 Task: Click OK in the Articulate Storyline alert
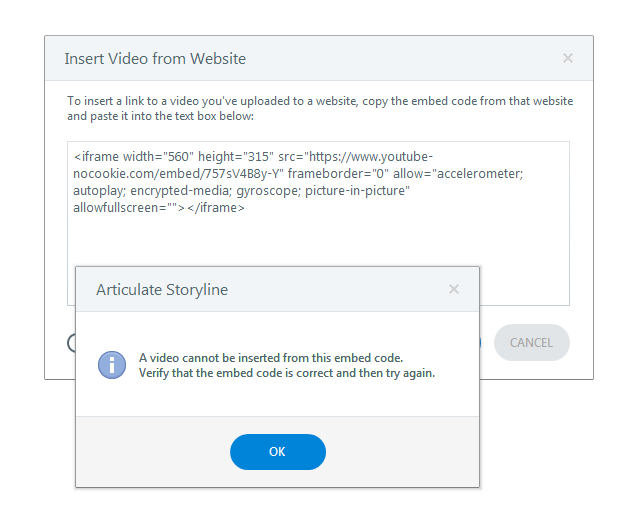(277, 452)
